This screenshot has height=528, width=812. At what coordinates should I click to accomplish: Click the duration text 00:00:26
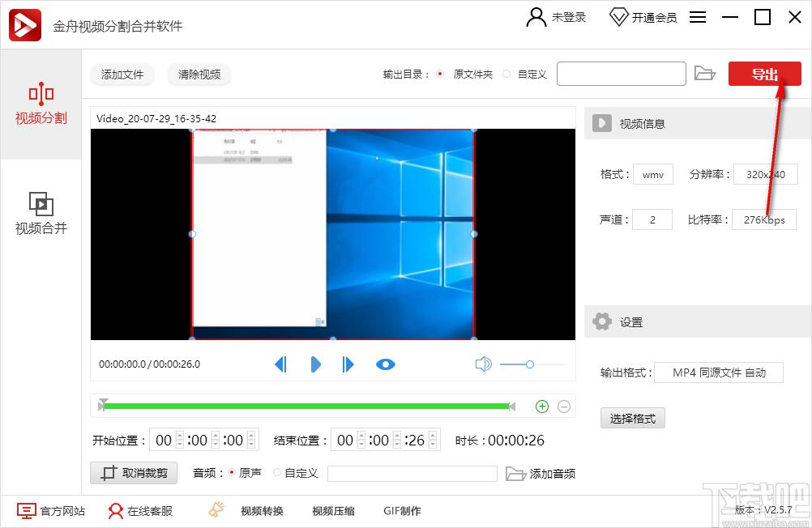516,441
